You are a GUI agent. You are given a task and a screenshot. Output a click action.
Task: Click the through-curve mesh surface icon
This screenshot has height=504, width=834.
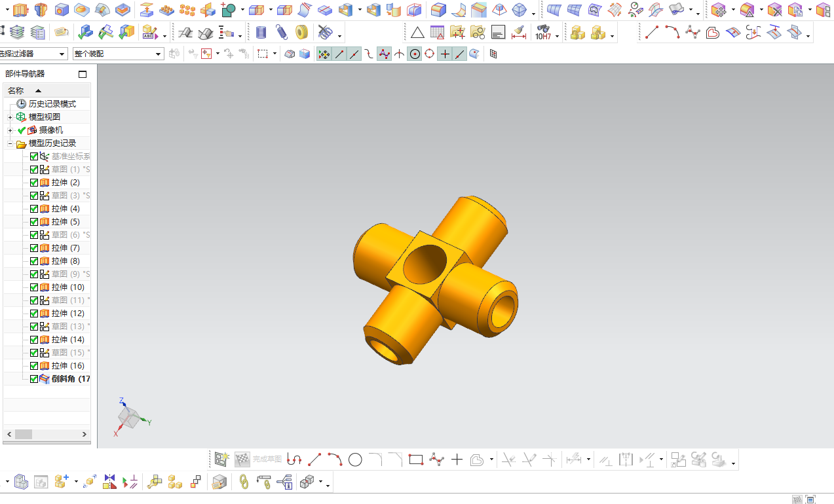575,10
